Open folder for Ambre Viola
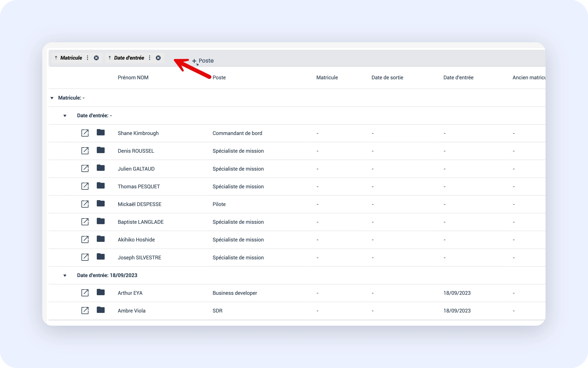The height and width of the screenshot is (368, 588). 101,310
